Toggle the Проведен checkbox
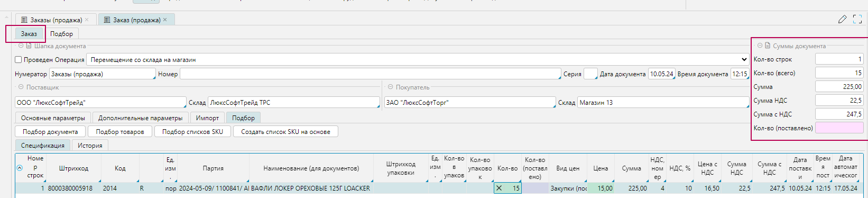The height and width of the screenshot is (198, 868). point(19,60)
